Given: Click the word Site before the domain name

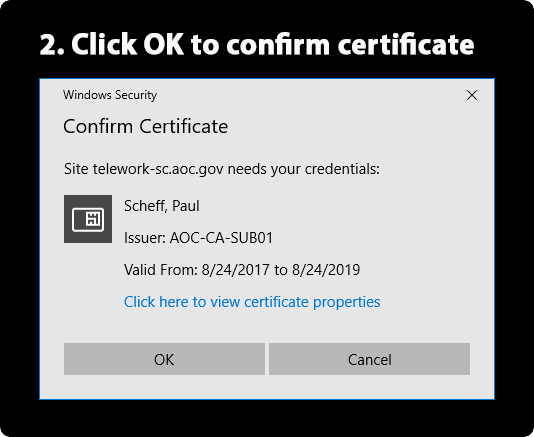Looking at the screenshot, I should tap(77, 169).
